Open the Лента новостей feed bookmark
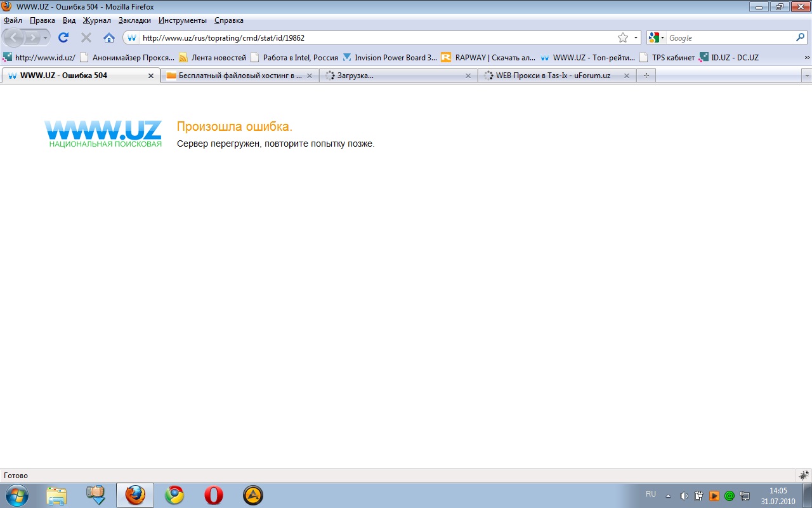This screenshot has height=508, width=812. coord(213,57)
